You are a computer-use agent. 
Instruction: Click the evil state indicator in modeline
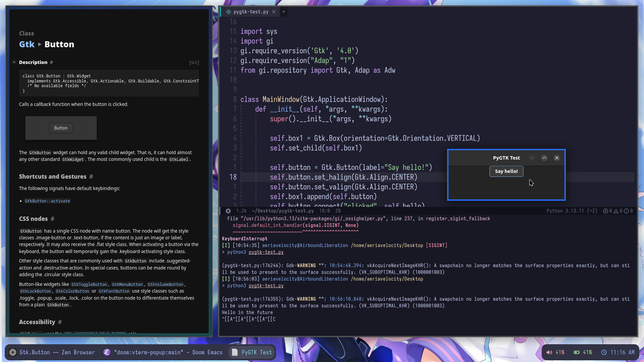point(228,211)
